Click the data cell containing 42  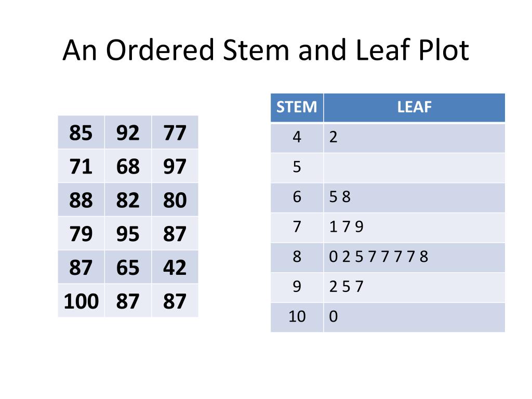click(175, 268)
